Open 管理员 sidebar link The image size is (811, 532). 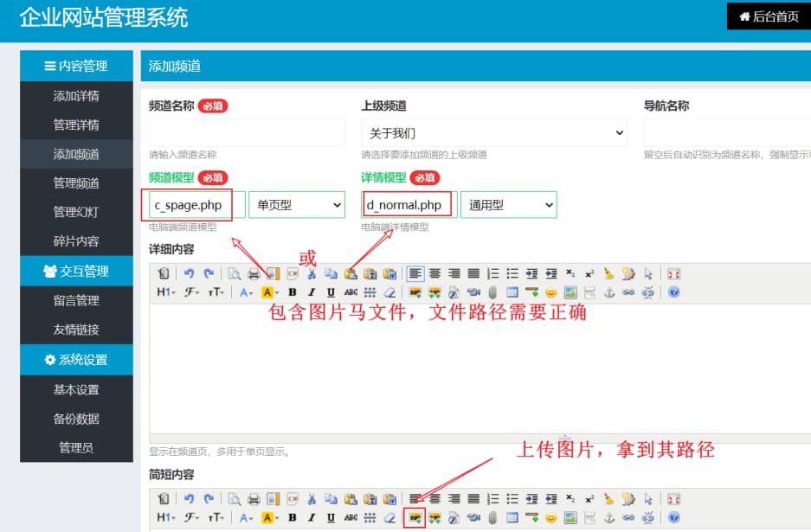coord(76,447)
